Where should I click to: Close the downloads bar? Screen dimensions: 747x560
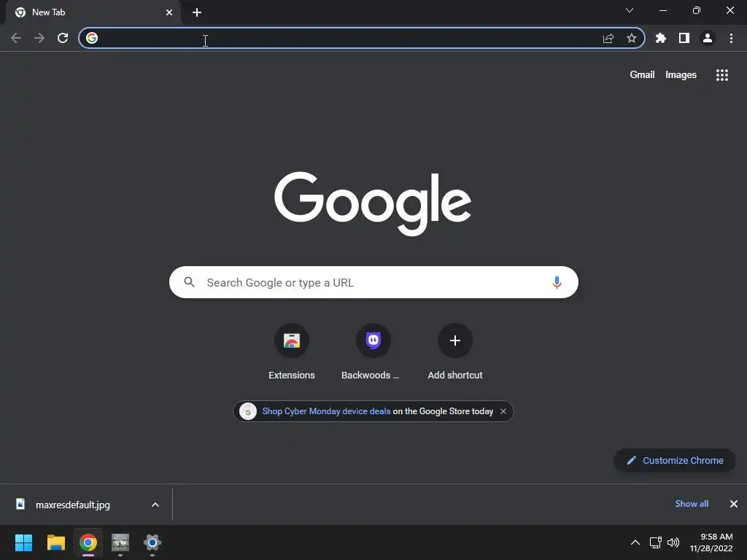[734, 504]
